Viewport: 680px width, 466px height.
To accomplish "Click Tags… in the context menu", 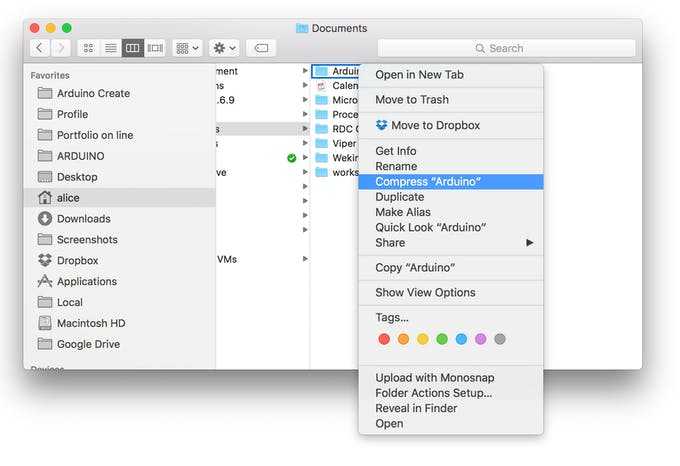I will [392, 317].
